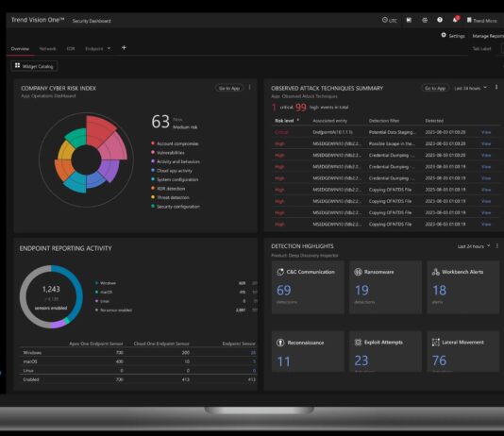Click Go to App in Cyber Risk Index
Viewport: 504px width, 436px height.
pyautogui.click(x=228, y=88)
